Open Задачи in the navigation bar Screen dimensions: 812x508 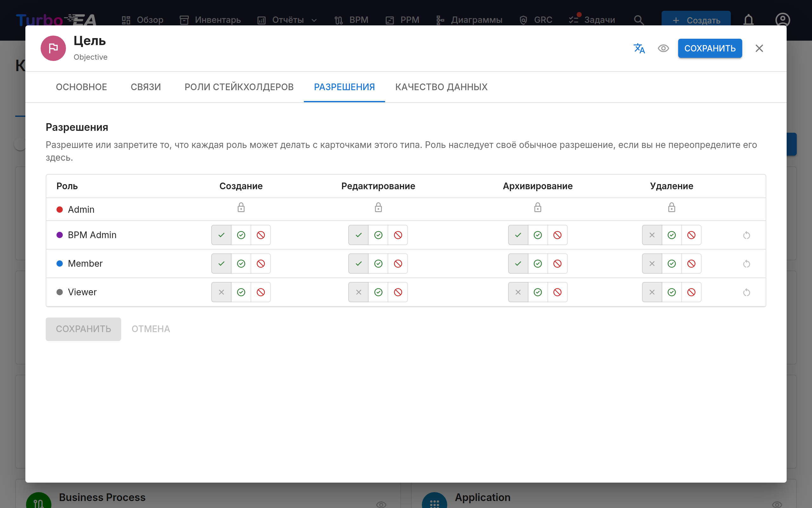click(592, 20)
